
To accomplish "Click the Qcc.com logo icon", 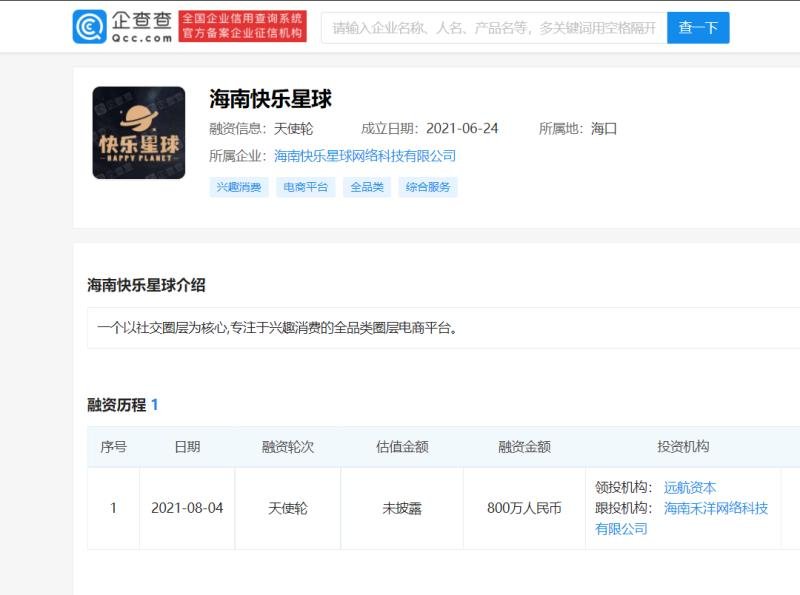I will pos(90,27).
